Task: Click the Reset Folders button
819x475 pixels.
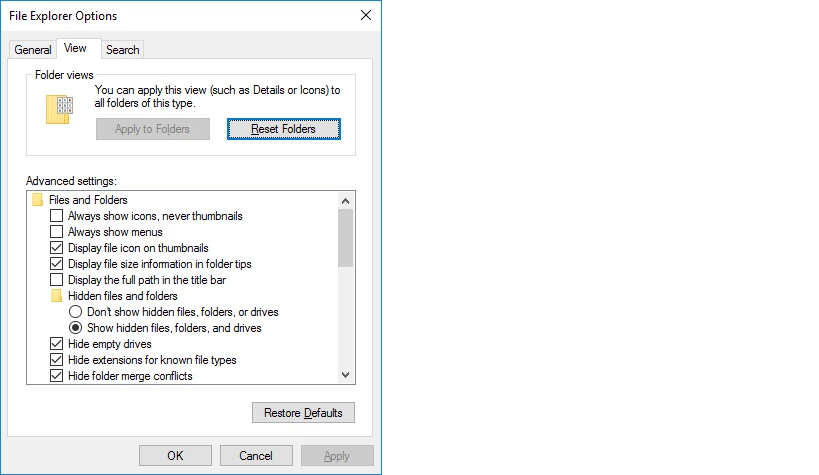Action: 284,129
